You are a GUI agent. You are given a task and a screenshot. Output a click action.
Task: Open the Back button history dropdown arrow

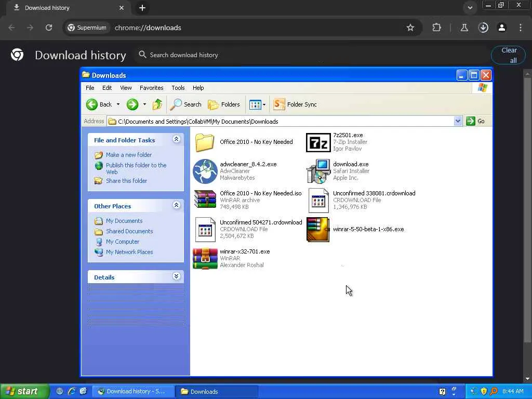(118, 104)
